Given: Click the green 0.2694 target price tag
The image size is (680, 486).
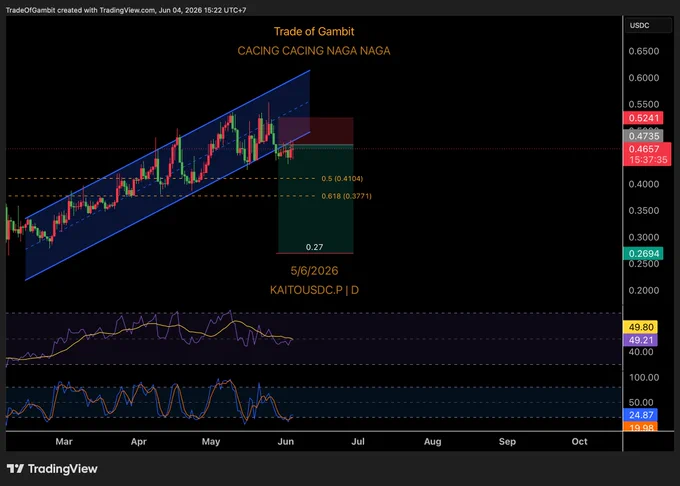Looking at the screenshot, I should click(643, 253).
